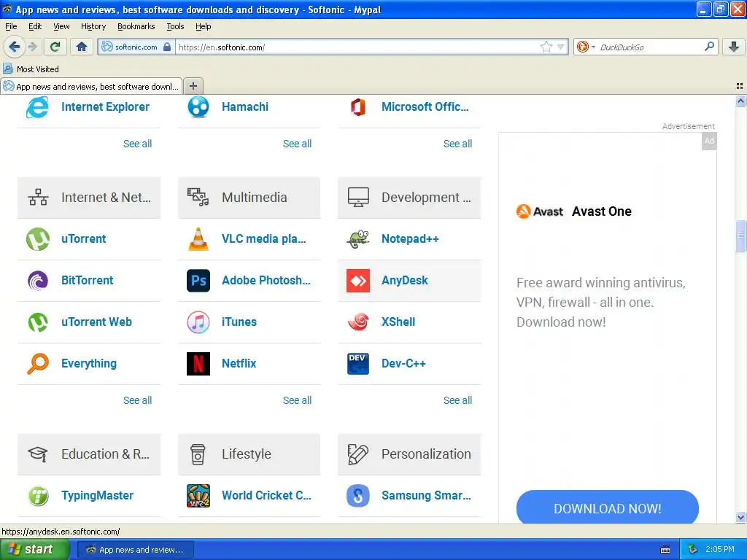Click the Everything magnifier icon
The width and height of the screenshot is (747, 560).
point(38,363)
